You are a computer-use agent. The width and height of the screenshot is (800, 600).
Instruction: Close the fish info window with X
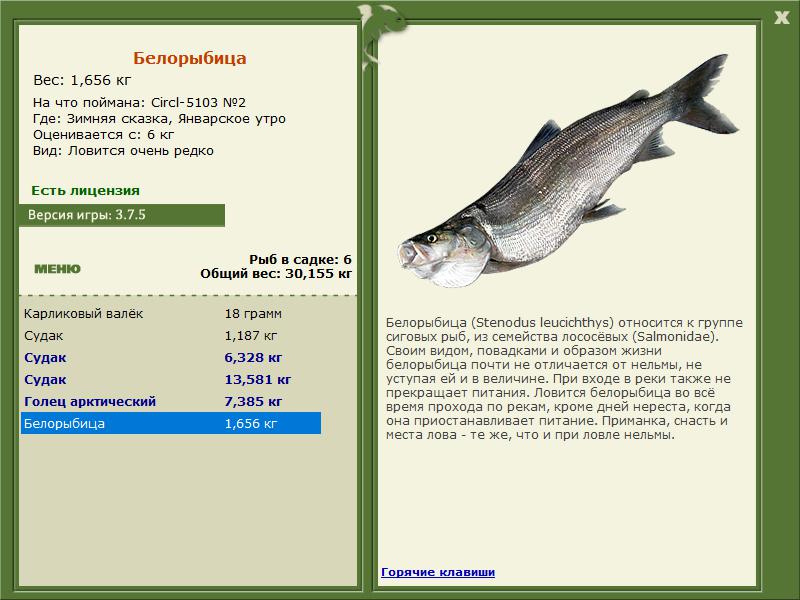pyautogui.click(x=781, y=18)
